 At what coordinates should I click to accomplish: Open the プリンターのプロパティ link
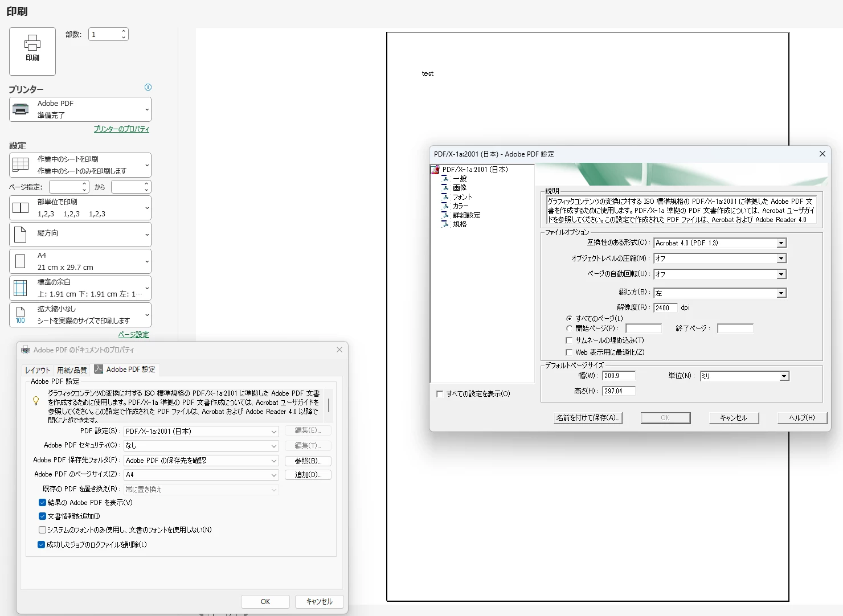(121, 129)
